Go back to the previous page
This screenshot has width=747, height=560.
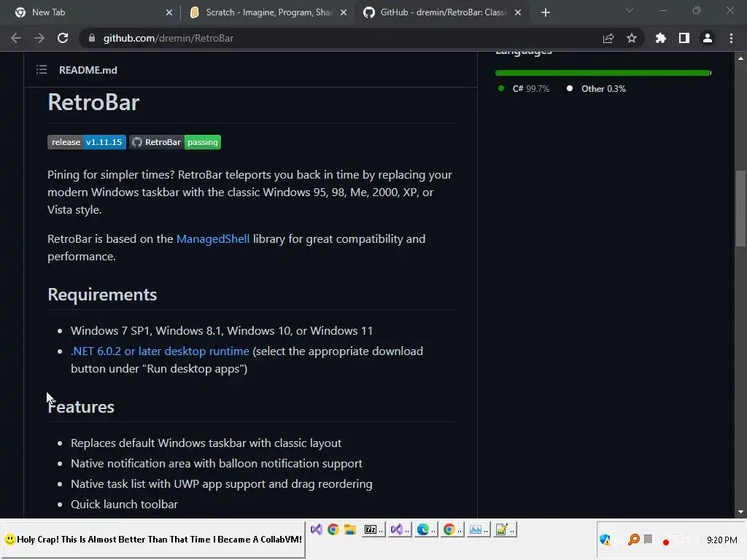[16, 38]
